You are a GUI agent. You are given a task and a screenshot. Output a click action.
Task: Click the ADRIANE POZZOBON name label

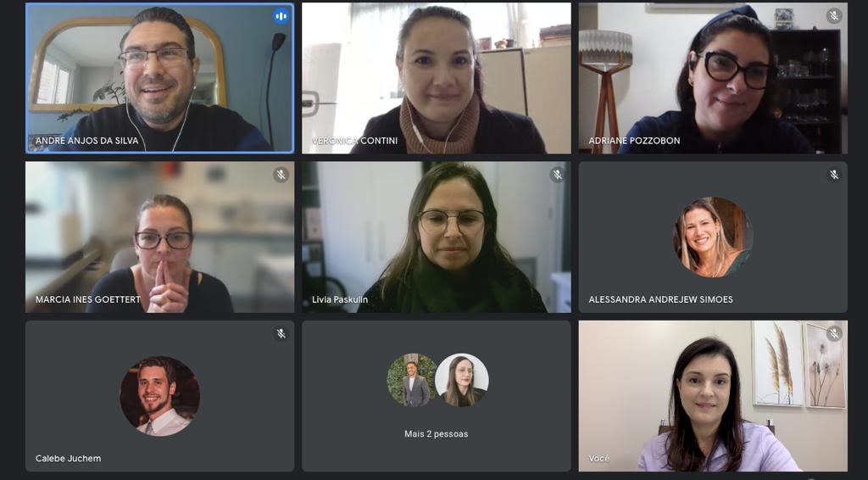click(634, 141)
